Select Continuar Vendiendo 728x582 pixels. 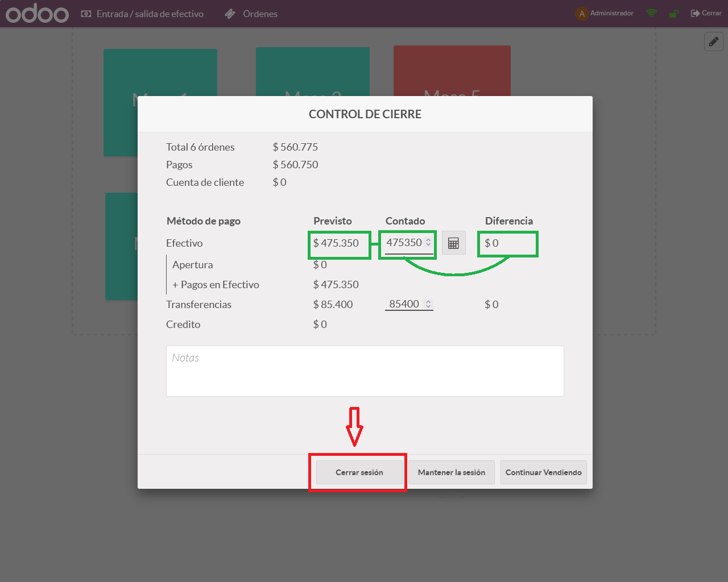tap(543, 472)
